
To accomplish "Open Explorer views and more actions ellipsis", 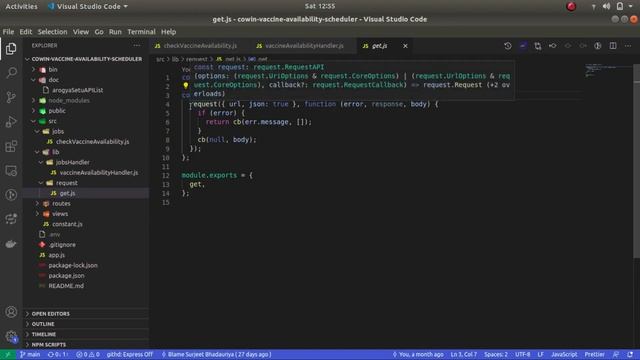I will 137,46.
